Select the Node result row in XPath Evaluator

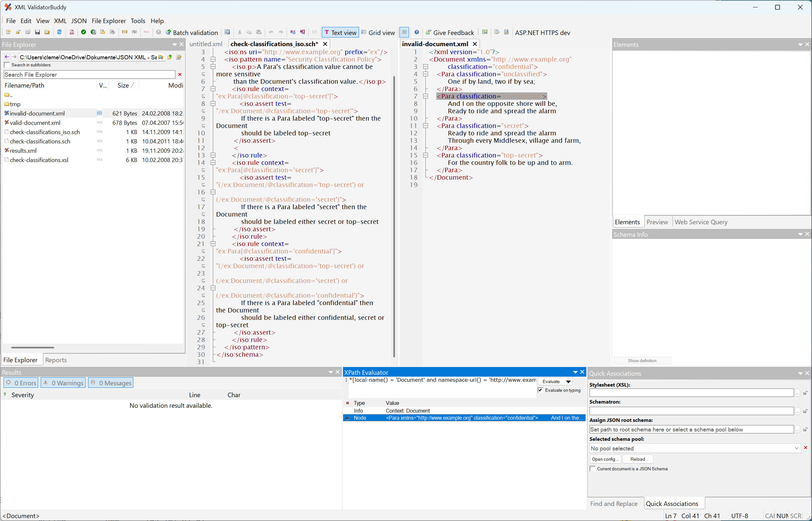[x=464, y=418]
